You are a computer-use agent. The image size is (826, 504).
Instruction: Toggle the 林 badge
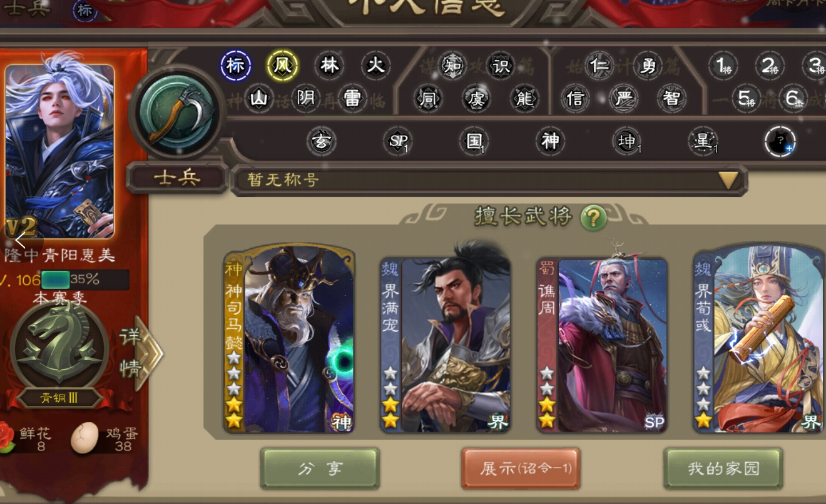(329, 65)
